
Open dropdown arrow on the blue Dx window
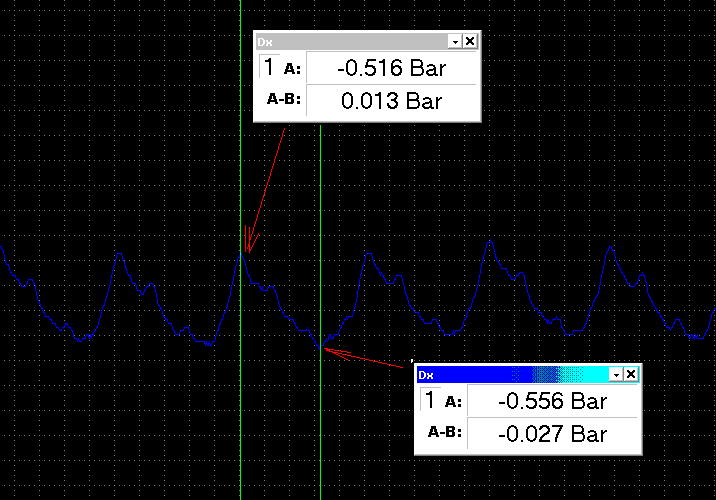[616, 375]
